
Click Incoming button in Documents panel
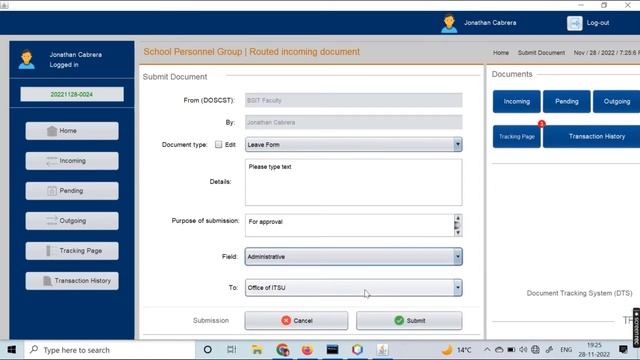point(516,101)
